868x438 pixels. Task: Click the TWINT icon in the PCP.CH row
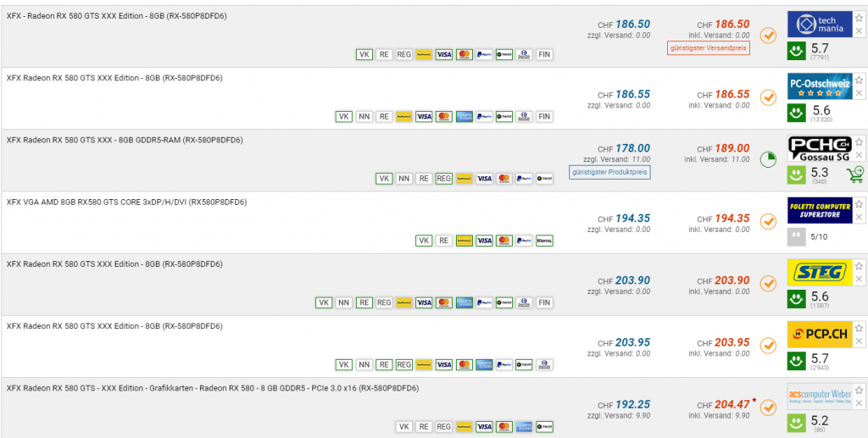click(524, 364)
